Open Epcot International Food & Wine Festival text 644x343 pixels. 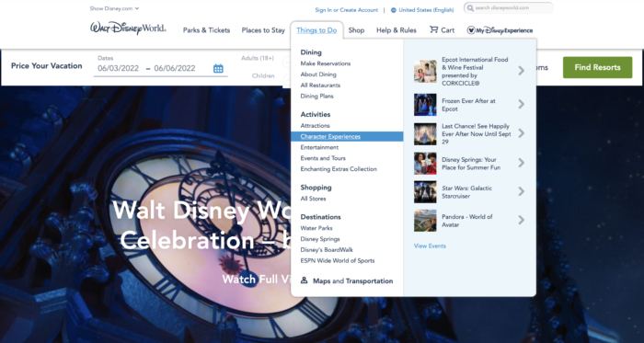pos(475,72)
